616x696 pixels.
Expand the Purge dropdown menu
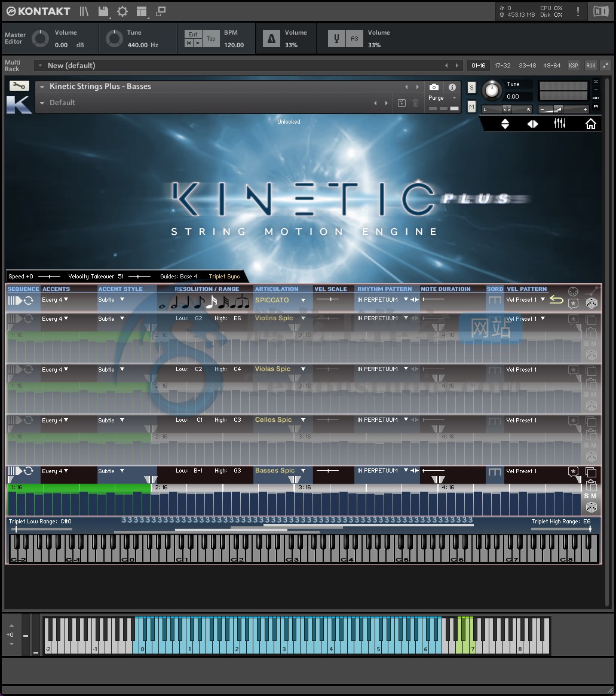(x=442, y=98)
